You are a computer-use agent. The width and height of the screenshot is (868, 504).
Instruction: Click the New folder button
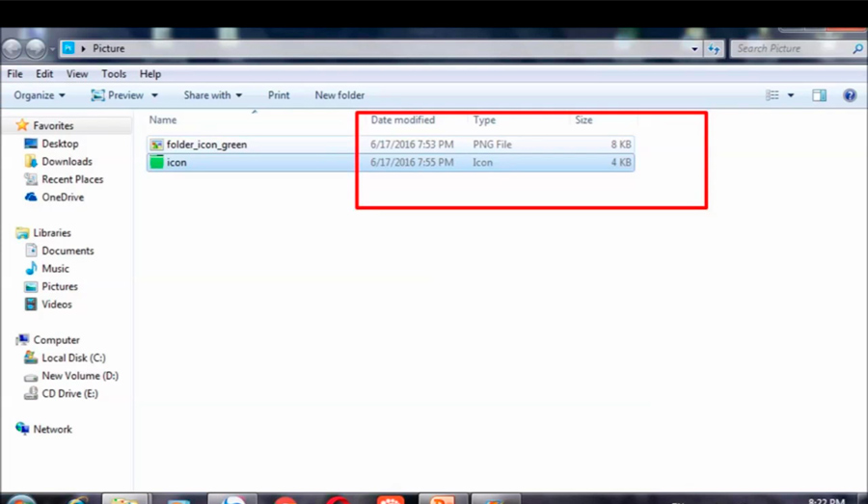[339, 95]
